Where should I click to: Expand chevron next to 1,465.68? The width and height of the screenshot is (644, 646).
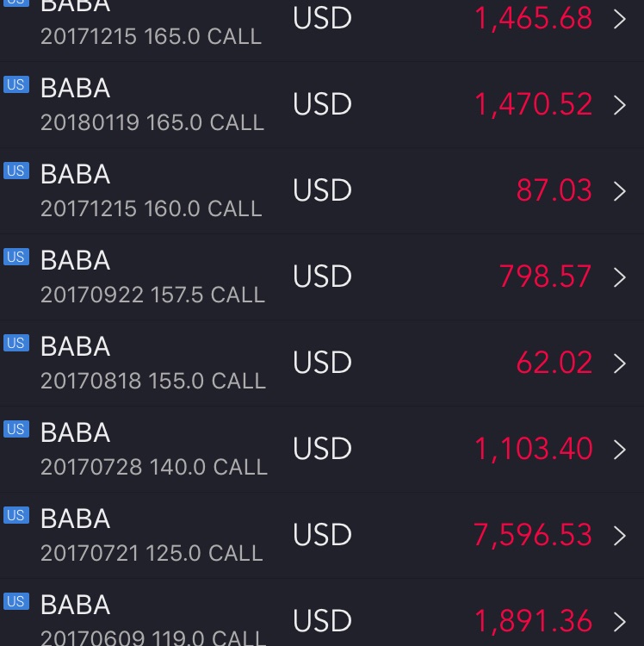pyautogui.click(x=619, y=19)
